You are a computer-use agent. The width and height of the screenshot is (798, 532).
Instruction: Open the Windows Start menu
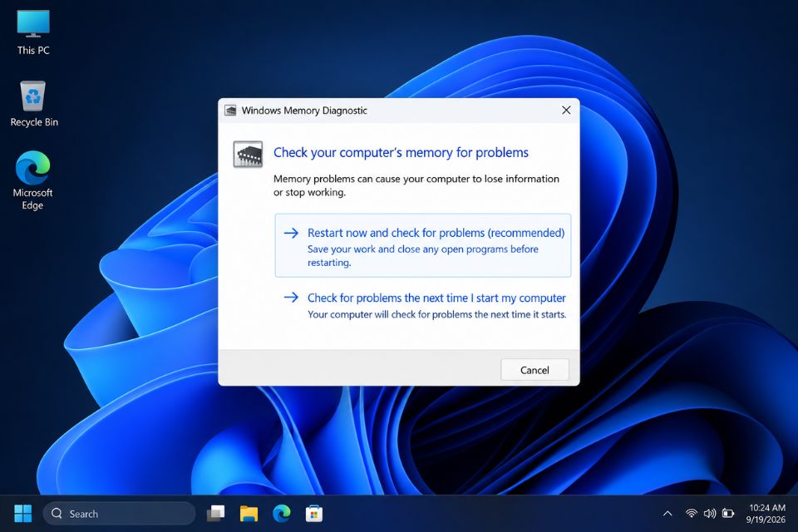pos(23,513)
